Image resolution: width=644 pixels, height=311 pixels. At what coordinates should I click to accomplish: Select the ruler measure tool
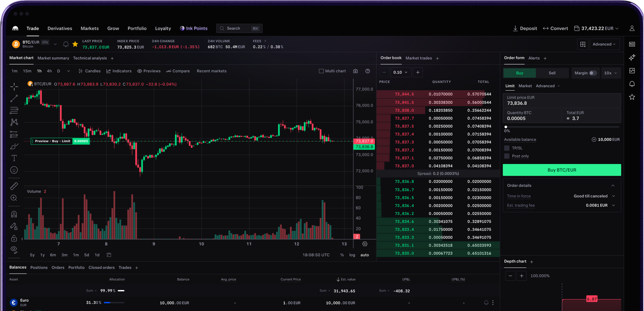pos(14,186)
